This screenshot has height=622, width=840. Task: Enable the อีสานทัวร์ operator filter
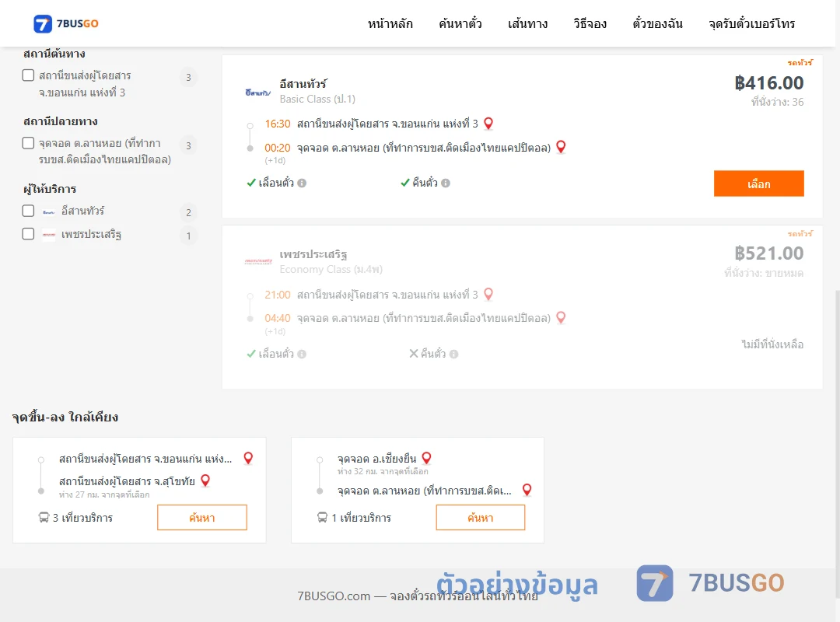pos(28,211)
